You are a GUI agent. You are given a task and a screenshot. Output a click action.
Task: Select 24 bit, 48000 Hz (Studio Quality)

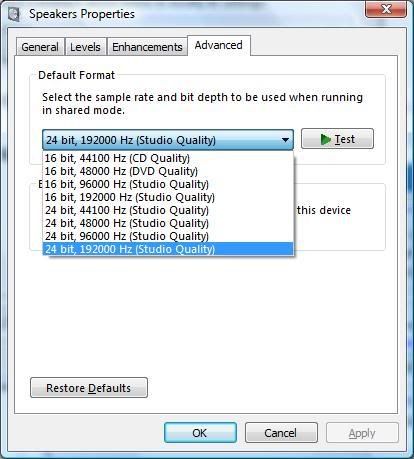coord(168,223)
